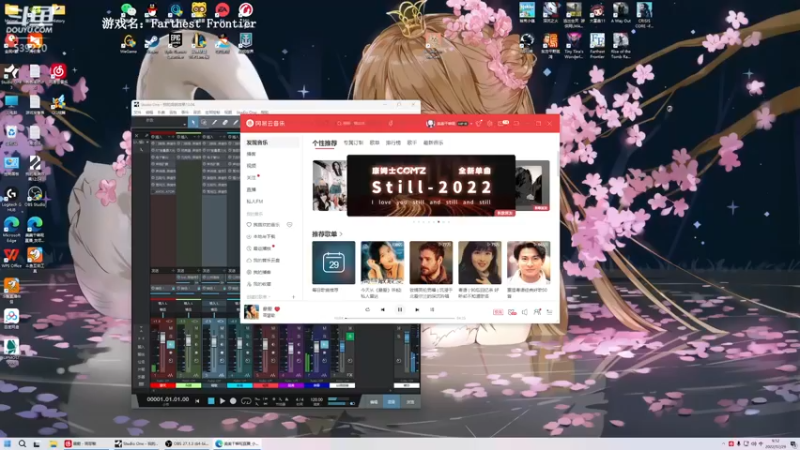Start playback in Studio One transport
Screen dimensions: 800x450
[x=222, y=401]
